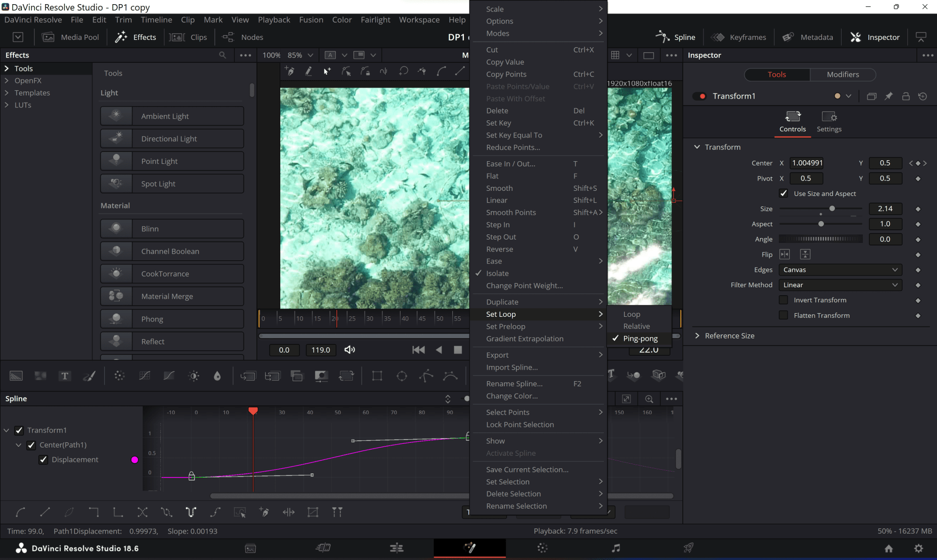This screenshot has width=937, height=560.
Task: Open the Media Pool panel
Action: coord(71,37)
